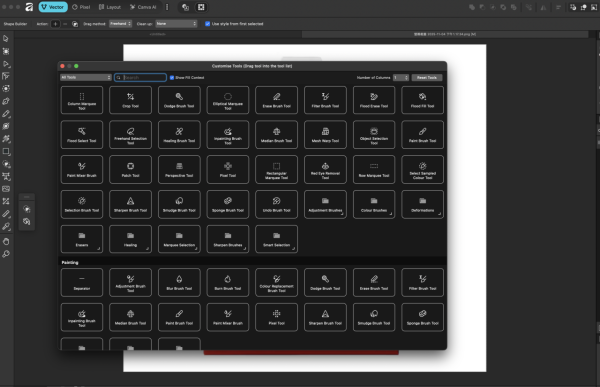Viewport: 600px width, 387px height.
Task: Click the Affinity logo in top bar
Action: coord(29,7)
